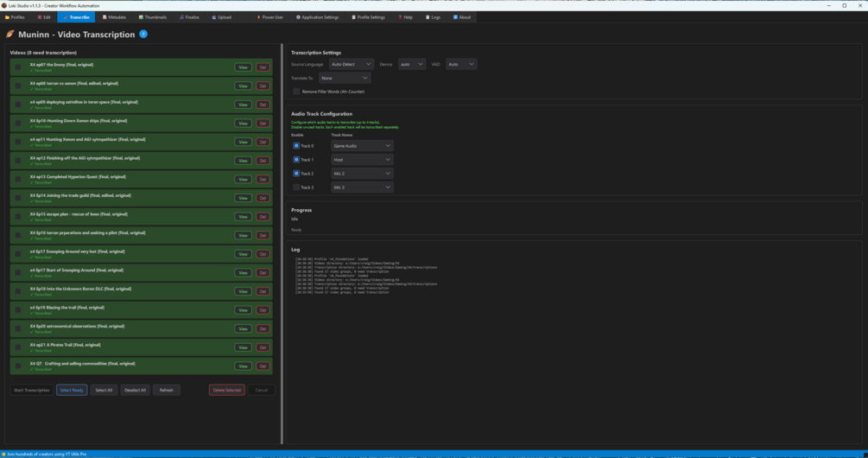Tick checkbox for X4 ep13 Completed Hyperion Quest
This screenshot has height=458, width=868.
[x=18, y=179]
